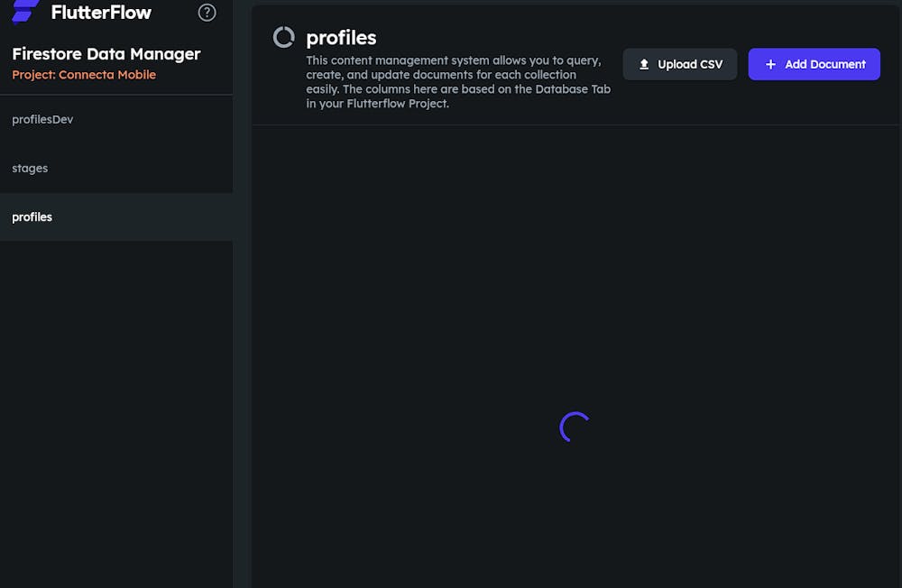Click the purple loading spinner
902x588 pixels.
(x=575, y=427)
